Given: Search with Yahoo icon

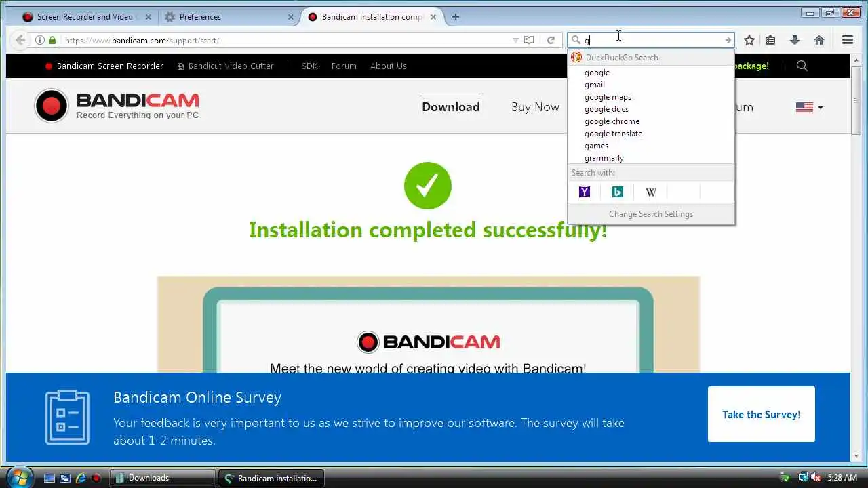Looking at the screenshot, I should 585,192.
